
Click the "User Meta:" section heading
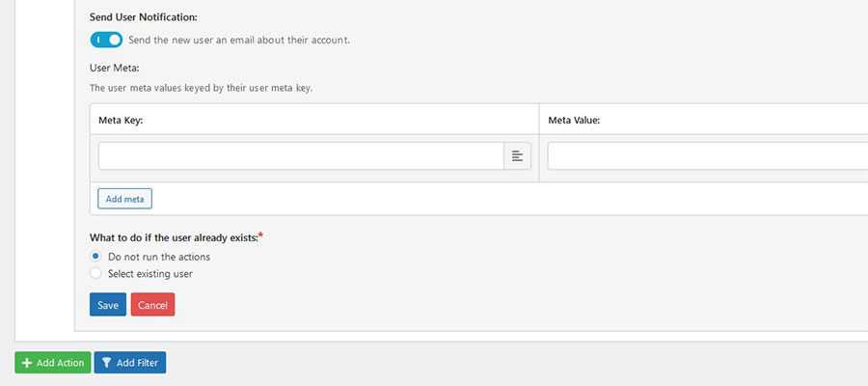coord(115,69)
